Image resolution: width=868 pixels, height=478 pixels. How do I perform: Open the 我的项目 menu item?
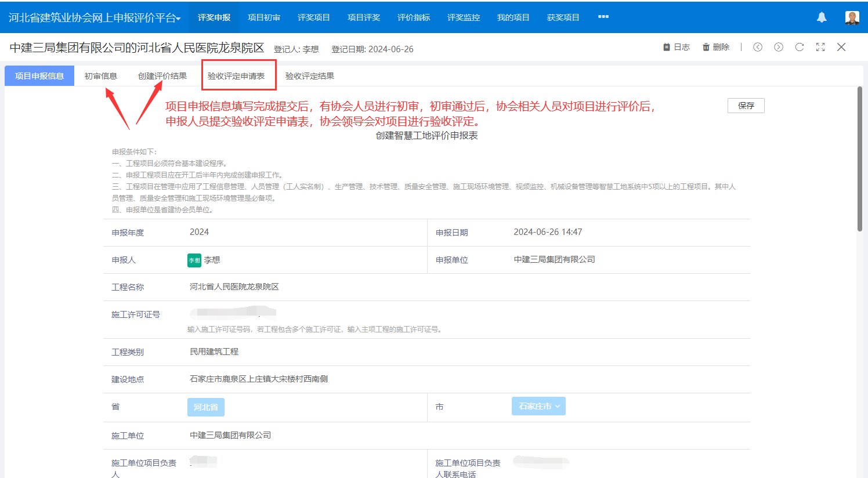[x=513, y=17]
